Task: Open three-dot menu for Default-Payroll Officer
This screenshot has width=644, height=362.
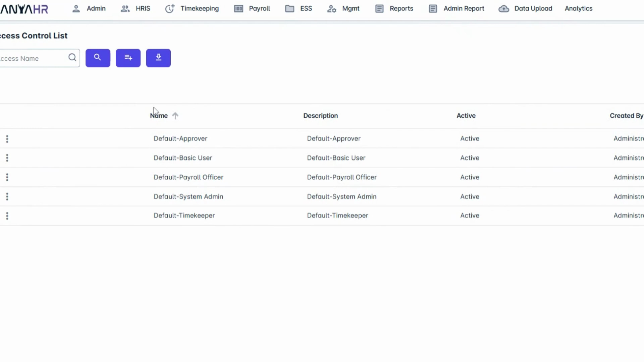Action: [7, 177]
